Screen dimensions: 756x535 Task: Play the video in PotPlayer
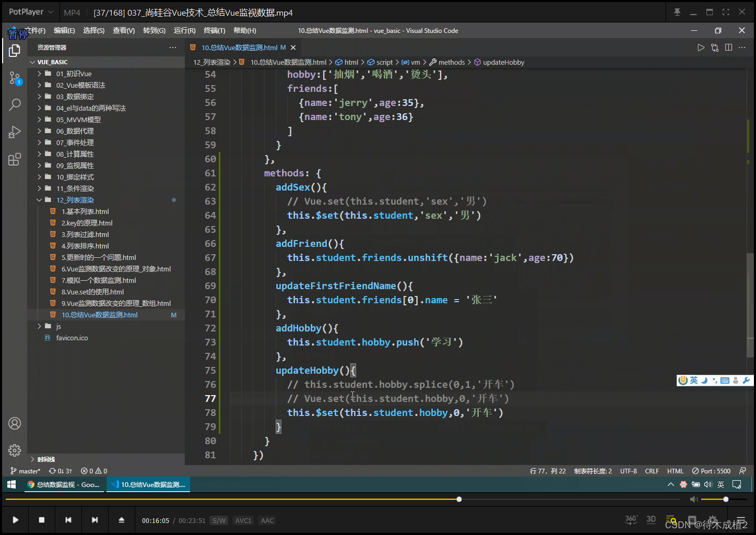click(x=16, y=520)
